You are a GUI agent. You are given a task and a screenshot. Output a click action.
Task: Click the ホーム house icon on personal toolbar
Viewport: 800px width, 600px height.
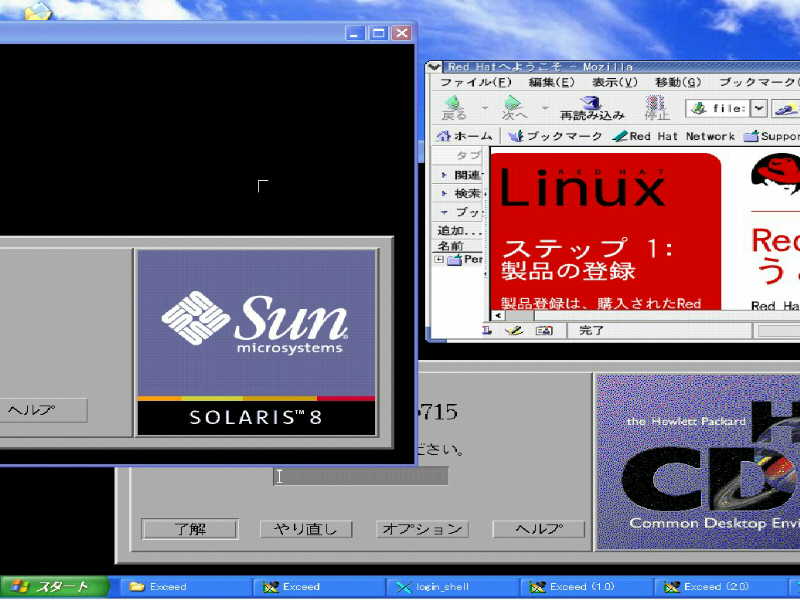coord(464,136)
